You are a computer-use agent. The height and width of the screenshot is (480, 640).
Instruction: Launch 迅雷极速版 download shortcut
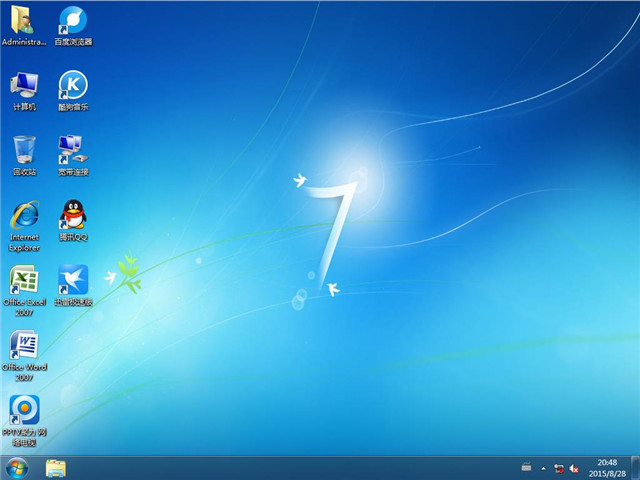73,285
